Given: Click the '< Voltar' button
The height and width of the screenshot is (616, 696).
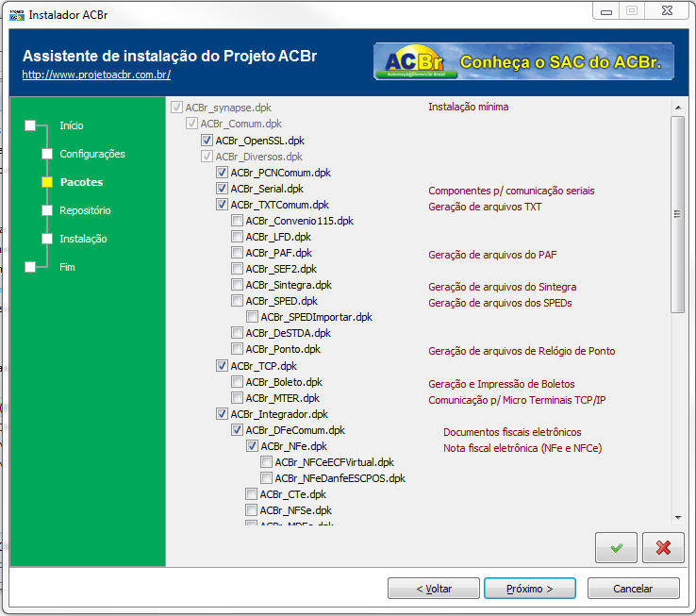Looking at the screenshot, I should pyautogui.click(x=434, y=589).
